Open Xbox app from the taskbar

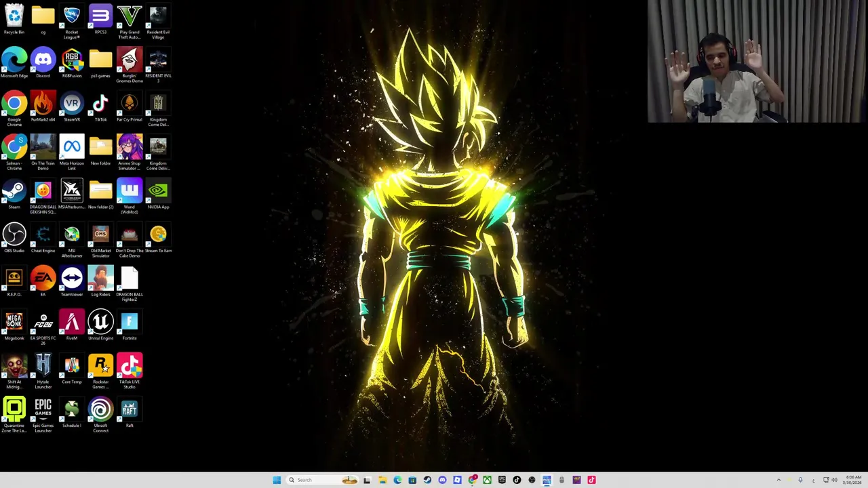tap(487, 480)
